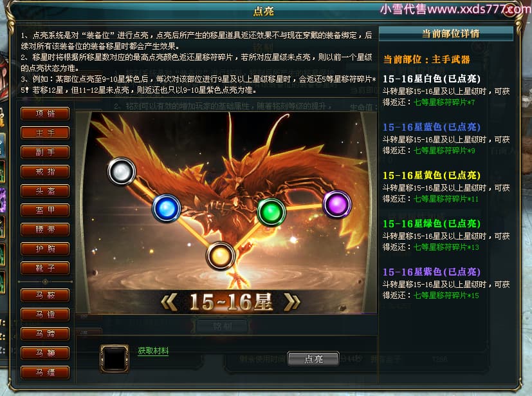This screenshot has height=396, width=532.
Task: Select the purple orb node
Action: (336, 205)
